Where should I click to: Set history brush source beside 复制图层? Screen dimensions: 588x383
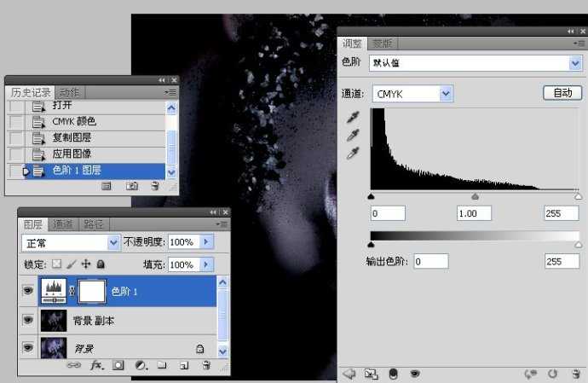tap(16, 138)
